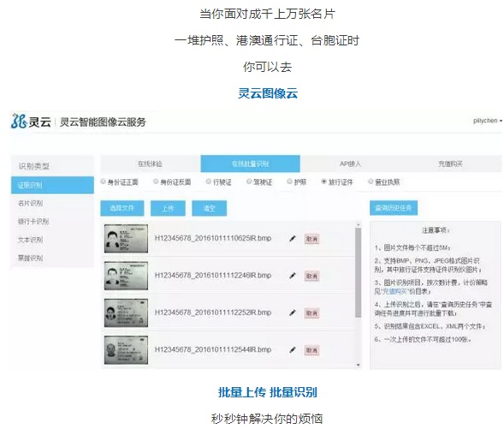Click the 选择文件 button
The width and height of the screenshot is (504, 429).
(x=122, y=208)
